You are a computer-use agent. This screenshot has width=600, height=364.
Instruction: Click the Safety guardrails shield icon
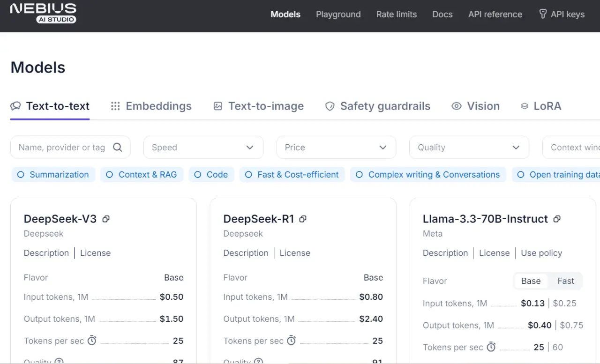click(x=330, y=106)
